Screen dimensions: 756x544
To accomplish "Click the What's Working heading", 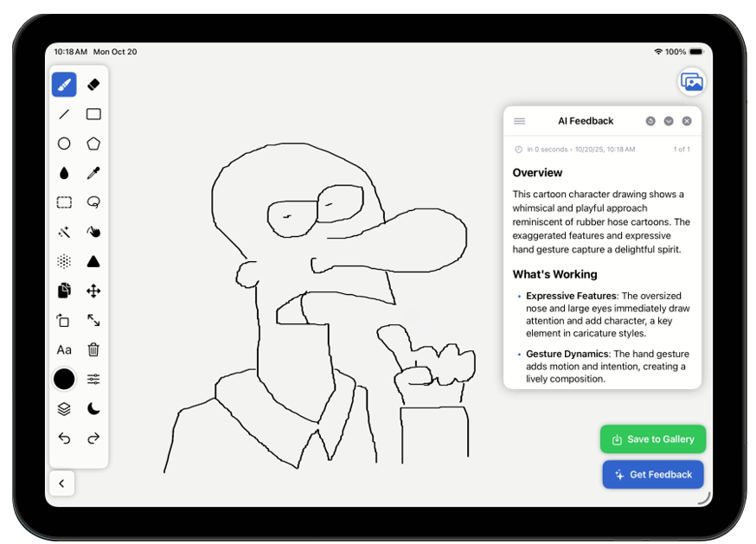I will pos(554,274).
